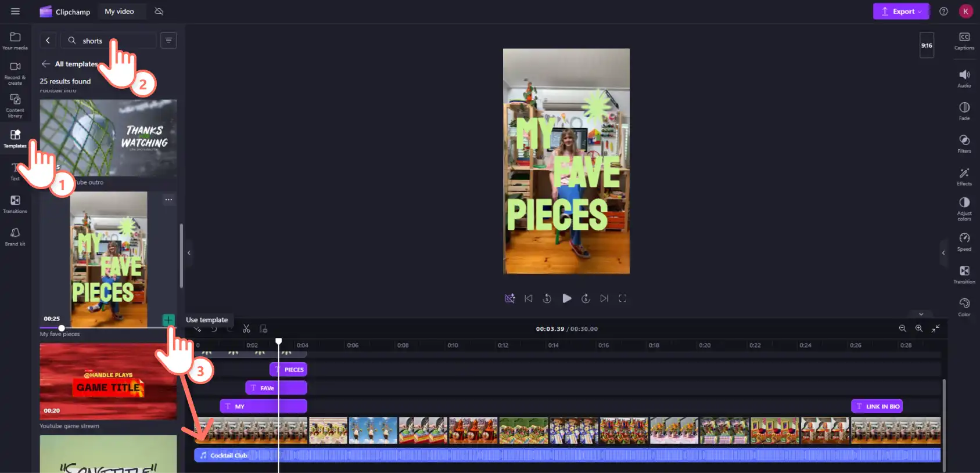Image resolution: width=980 pixels, height=473 pixels.
Task: Open the template search filter options
Action: 168,41
